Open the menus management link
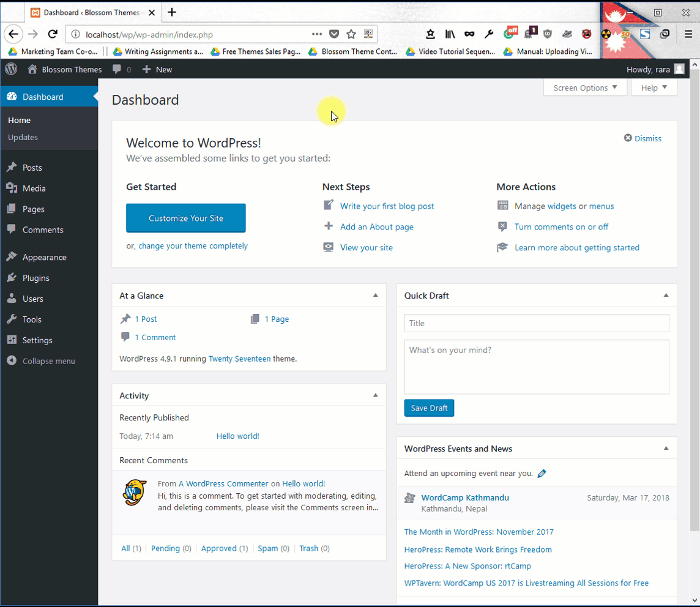 click(x=601, y=206)
